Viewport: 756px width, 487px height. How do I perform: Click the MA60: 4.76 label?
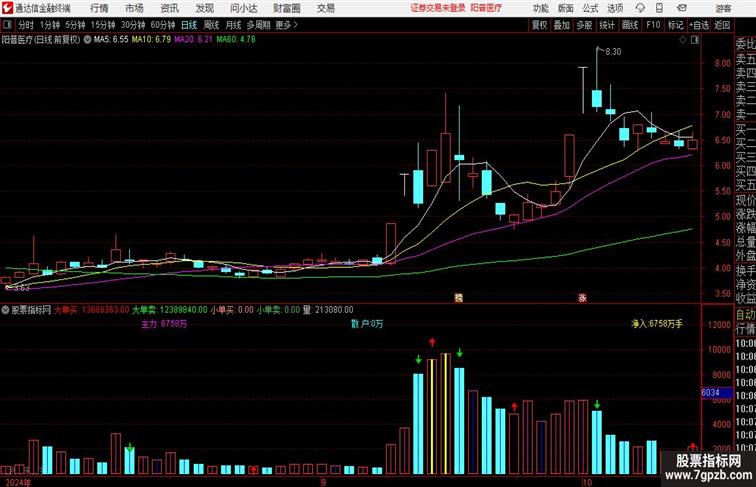[236, 40]
